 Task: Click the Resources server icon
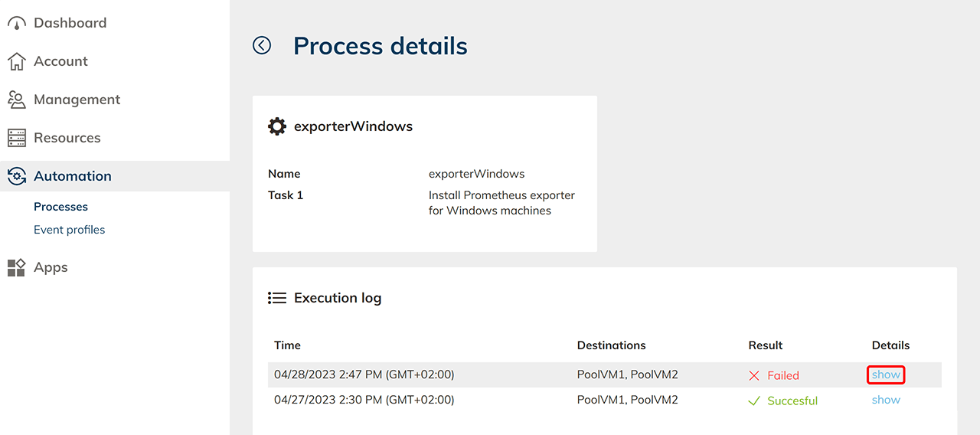(17, 138)
